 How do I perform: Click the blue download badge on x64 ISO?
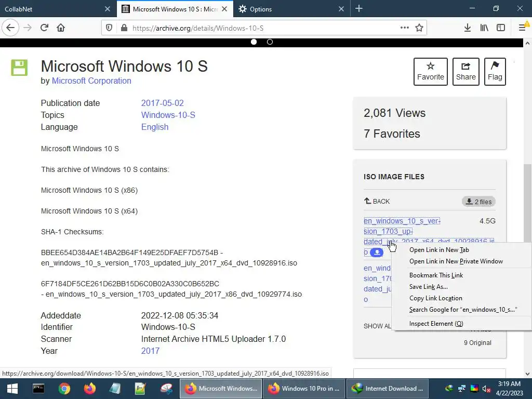pos(377,252)
